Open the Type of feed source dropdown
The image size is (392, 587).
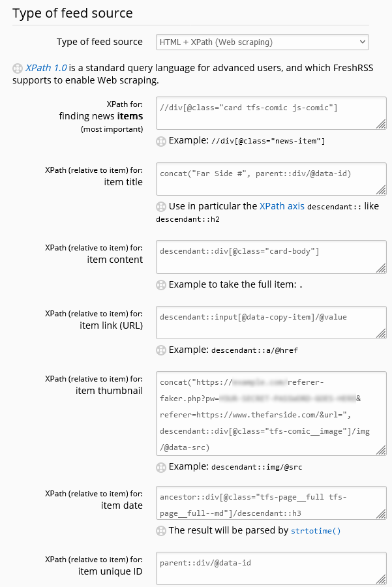click(261, 42)
